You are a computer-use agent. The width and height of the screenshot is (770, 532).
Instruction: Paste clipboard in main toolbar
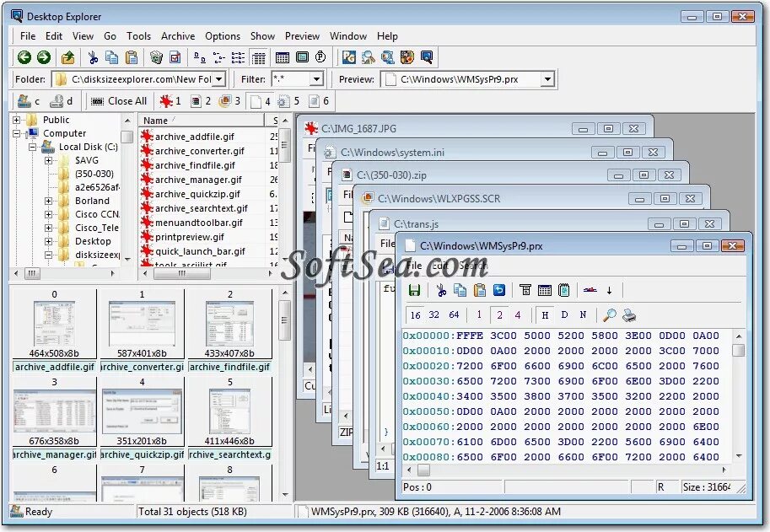(x=131, y=57)
